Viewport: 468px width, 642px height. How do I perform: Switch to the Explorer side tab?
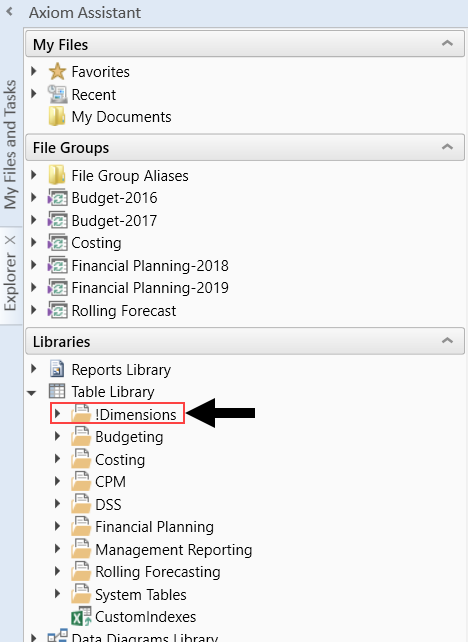(x=11, y=282)
